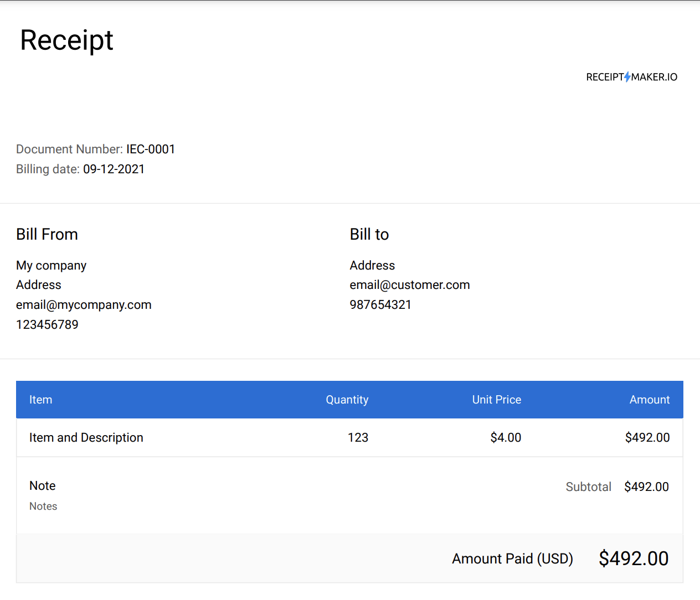Click unit price $4.00
This screenshot has width=700, height=600.
506,438
